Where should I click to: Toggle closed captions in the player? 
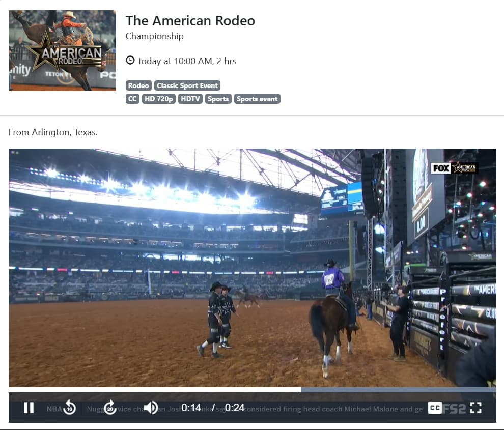[435, 408]
